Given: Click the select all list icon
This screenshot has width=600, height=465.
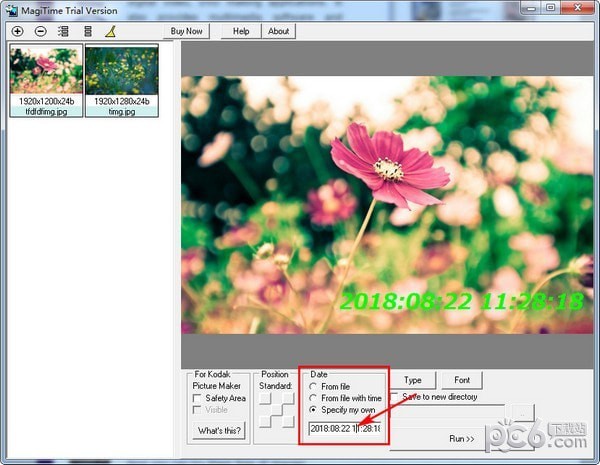Looking at the screenshot, I should pyautogui.click(x=64, y=31).
